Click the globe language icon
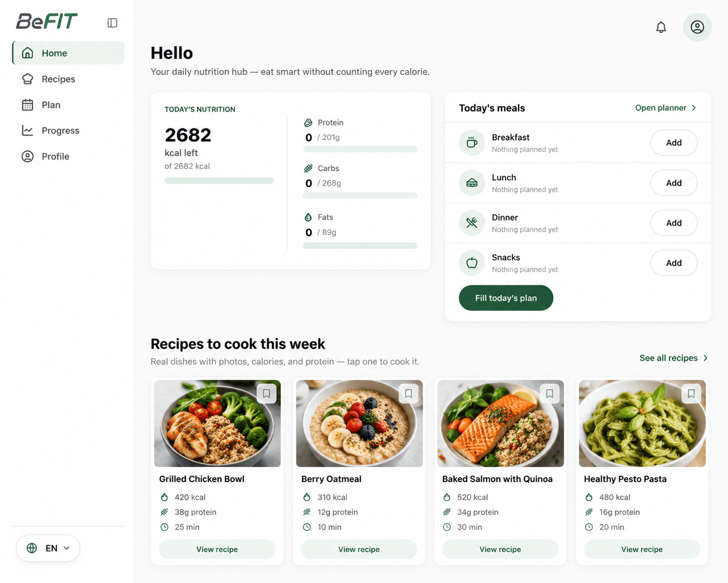728x583 pixels. [32, 548]
